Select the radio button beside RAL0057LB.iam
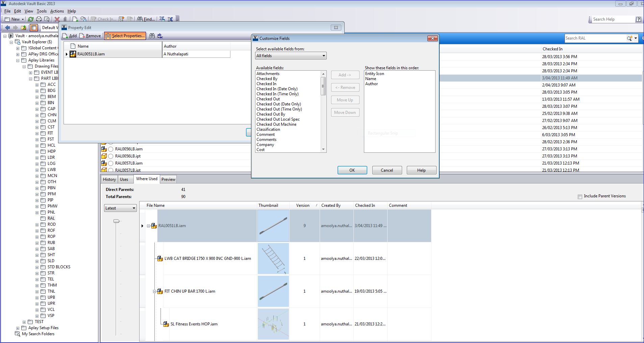 (x=111, y=163)
